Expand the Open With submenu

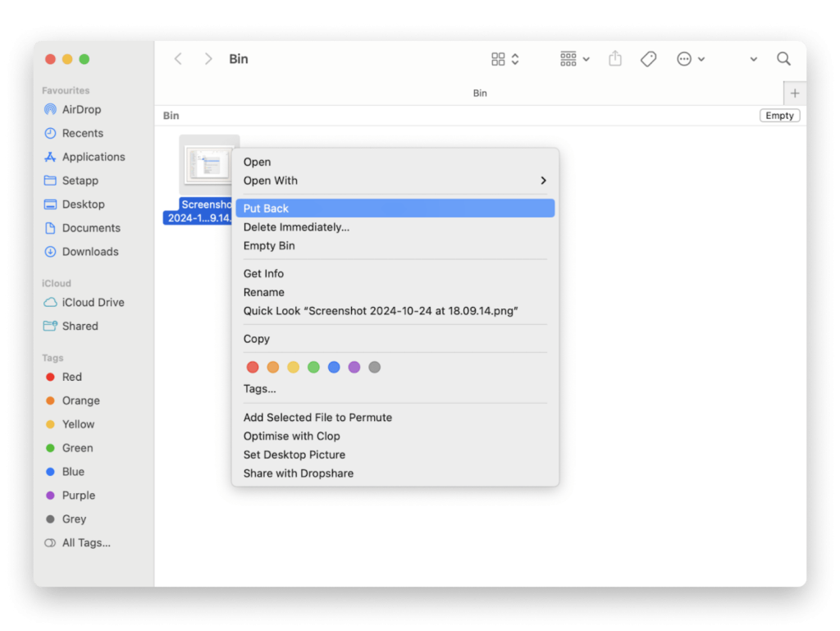click(x=395, y=181)
